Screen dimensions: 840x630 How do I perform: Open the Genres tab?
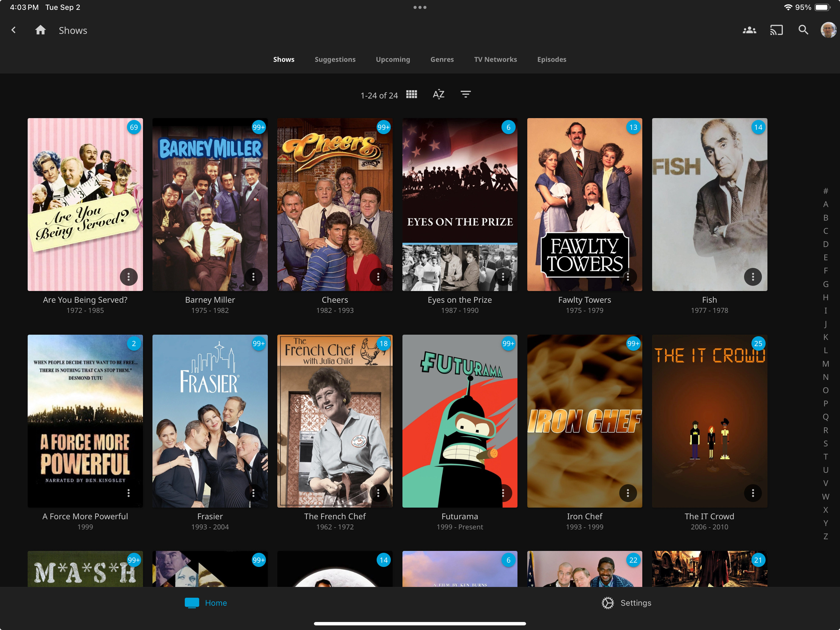click(442, 59)
